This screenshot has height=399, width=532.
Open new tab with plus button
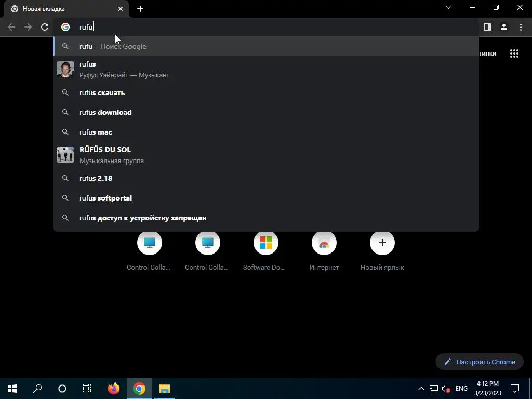[140, 9]
